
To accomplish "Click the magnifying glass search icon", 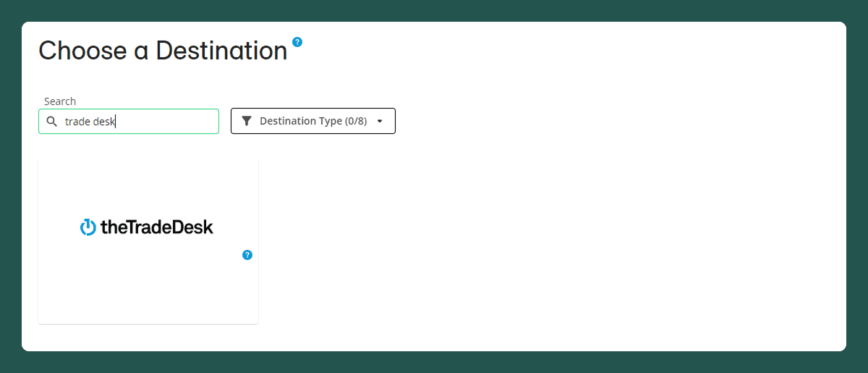I will 51,122.
